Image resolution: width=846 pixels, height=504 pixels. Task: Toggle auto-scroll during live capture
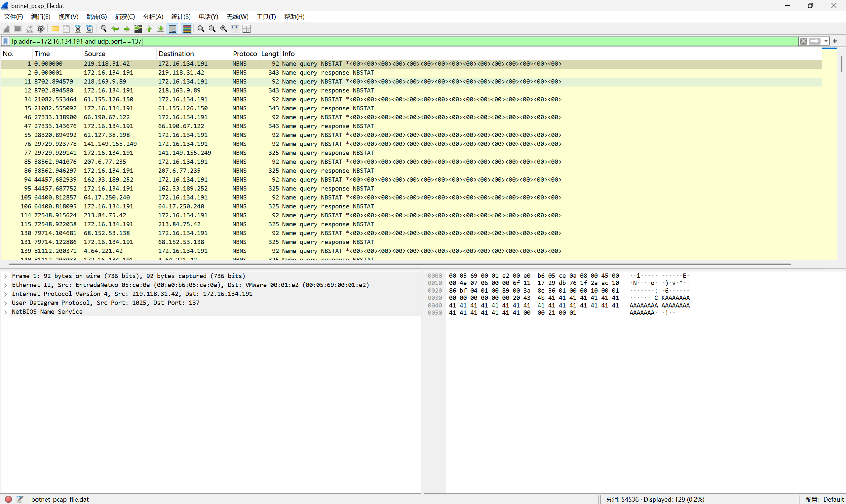coord(173,29)
